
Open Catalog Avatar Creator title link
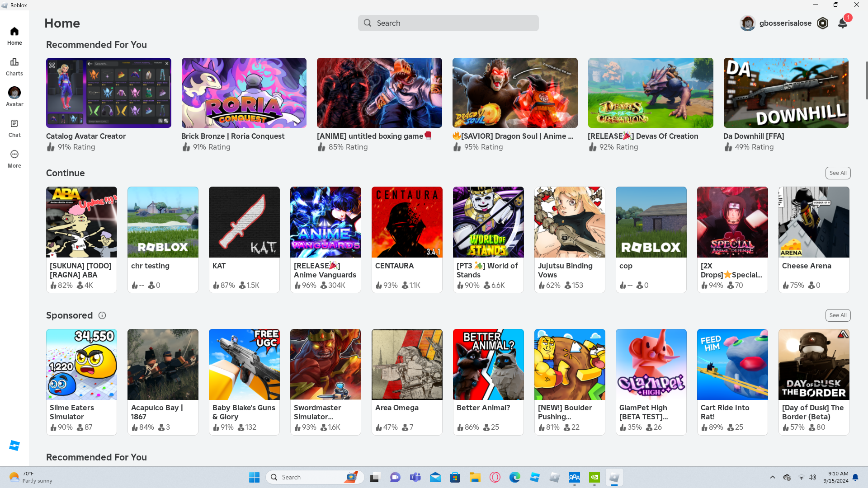[x=86, y=136]
